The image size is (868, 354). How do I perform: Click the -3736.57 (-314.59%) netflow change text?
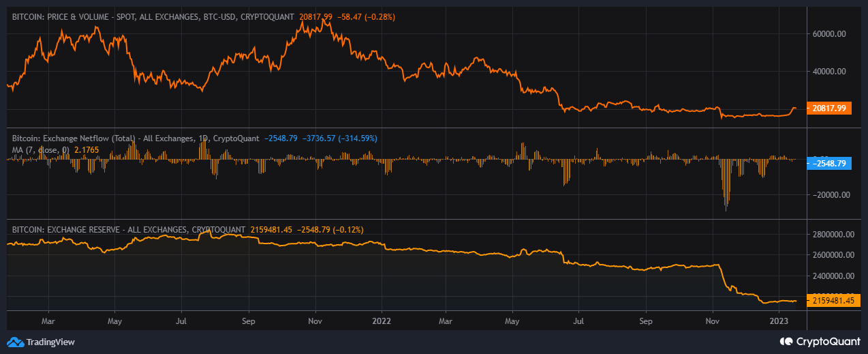coord(339,138)
